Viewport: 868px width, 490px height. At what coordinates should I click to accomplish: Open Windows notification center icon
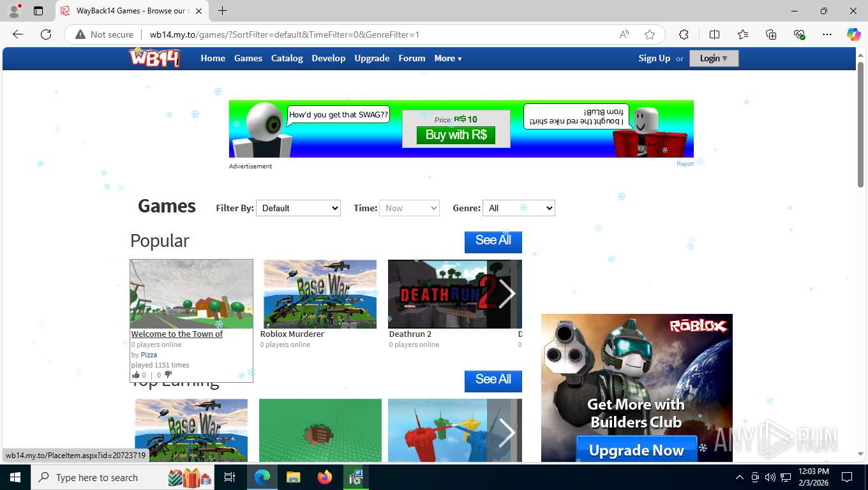coord(847,477)
